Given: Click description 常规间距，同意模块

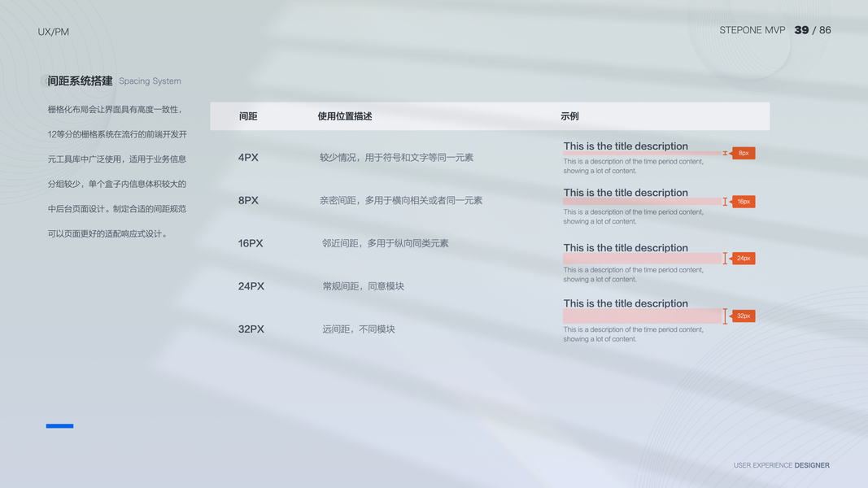Looking at the screenshot, I should click(x=363, y=286).
